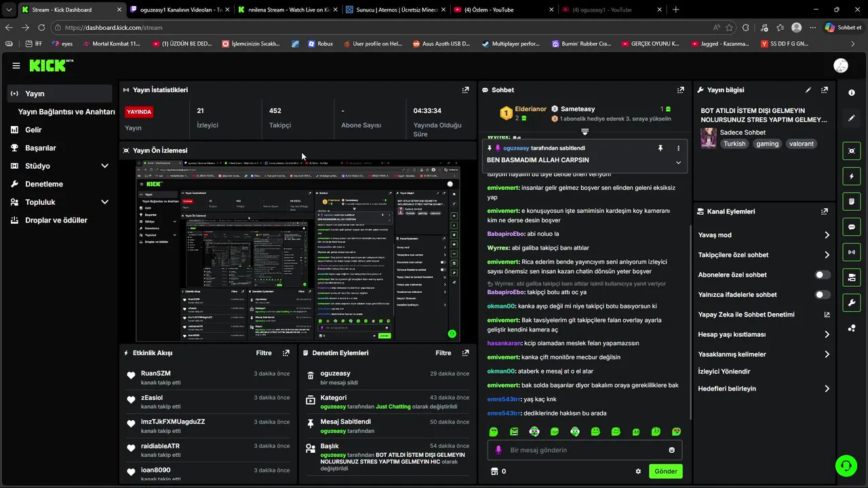Screen dimensions: 868x488
Task: Unpin the pinned chat message
Action: point(660,148)
